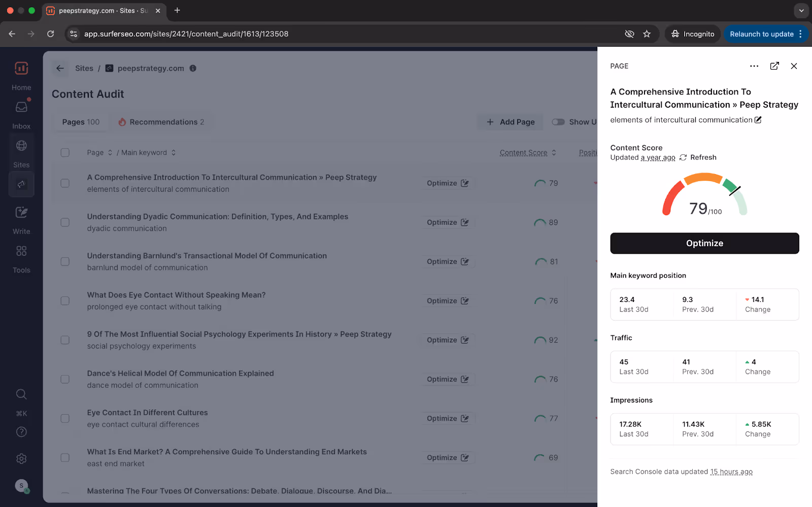Switch to the Recommendations 2 tab

tap(161, 122)
